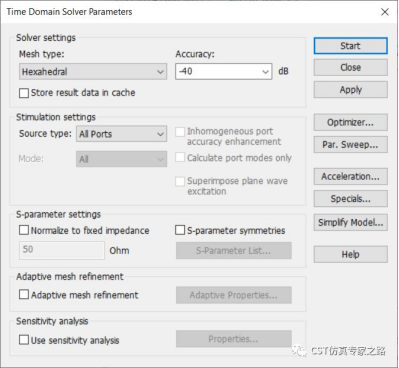Close the dialog with the X icon
Screen dimensions: 399x368
385,12
